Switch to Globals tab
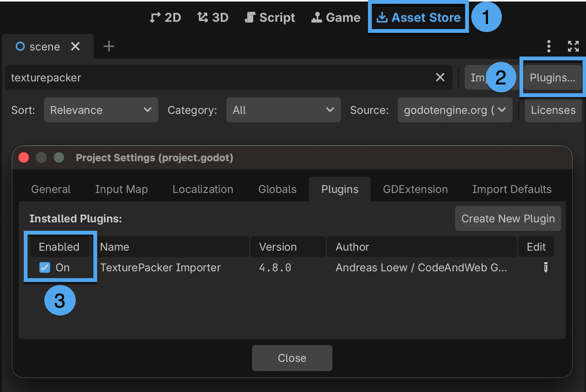586x392 pixels. click(277, 189)
